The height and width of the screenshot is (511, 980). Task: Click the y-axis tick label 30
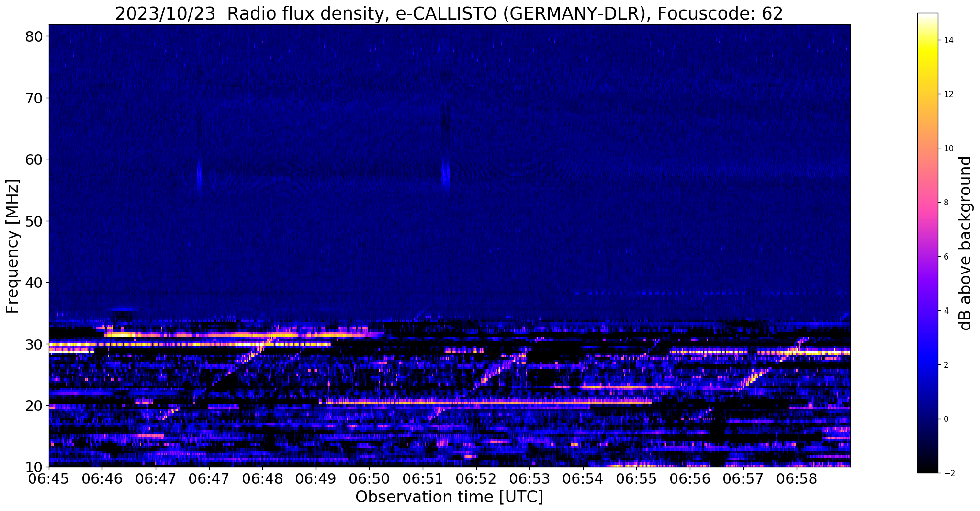[x=34, y=344]
